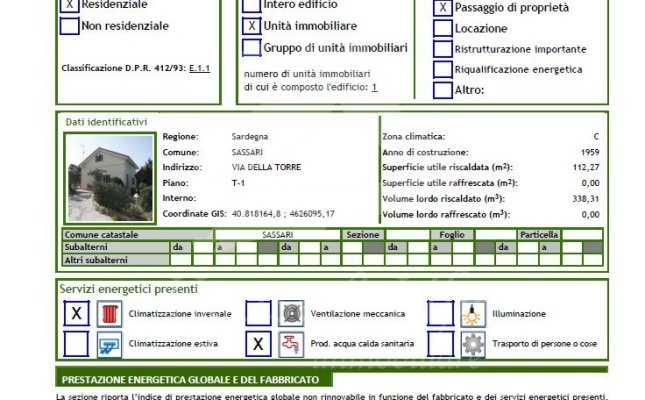The height and width of the screenshot is (400, 645).
Task: Click the light bulb Illuminazione icon
Action: point(473,314)
